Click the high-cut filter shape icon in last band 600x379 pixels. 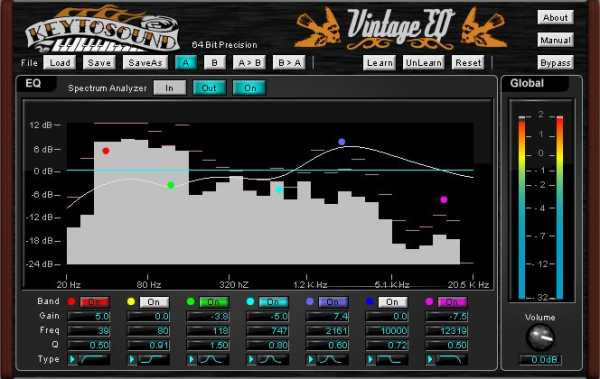pyautogui.click(x=451, y=359)
